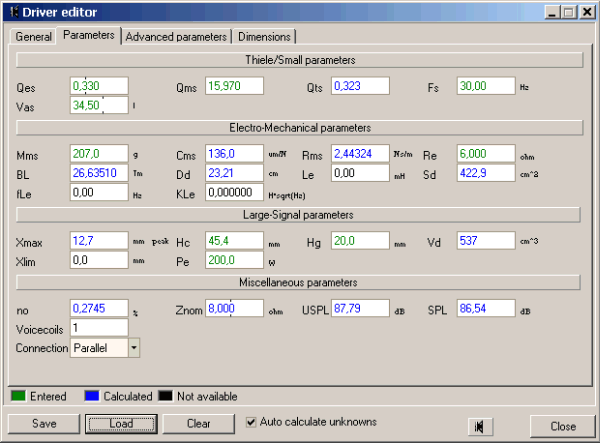Click the Driver editor title bar icon
This screenshot has height=443, width=600.
[x=12, y=12]
